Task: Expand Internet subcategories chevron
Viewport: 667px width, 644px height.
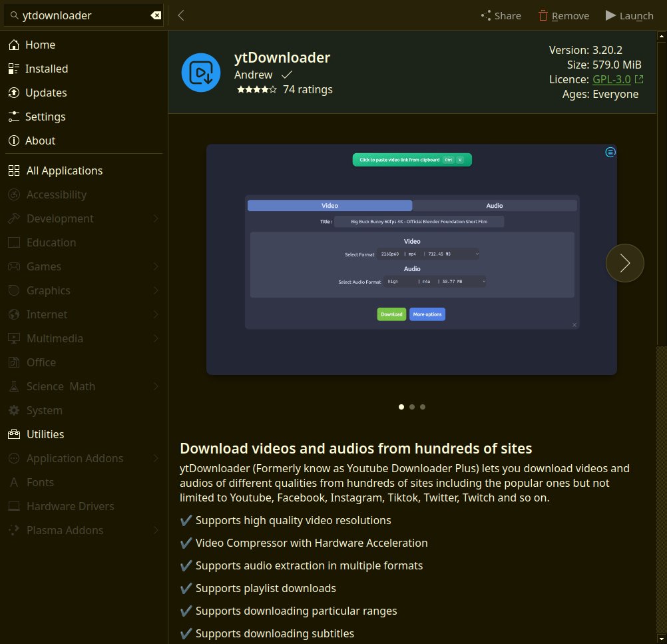Action: (x=156, y=314)
